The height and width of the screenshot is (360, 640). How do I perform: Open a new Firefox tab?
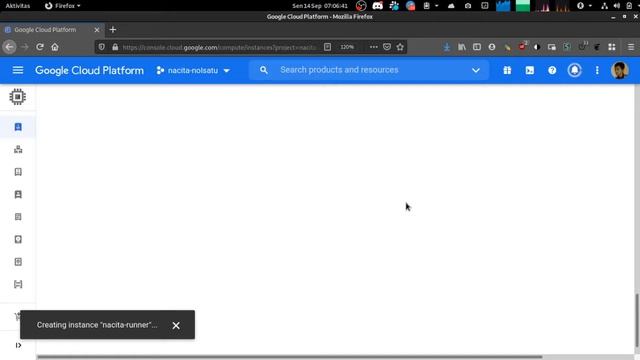113,29
